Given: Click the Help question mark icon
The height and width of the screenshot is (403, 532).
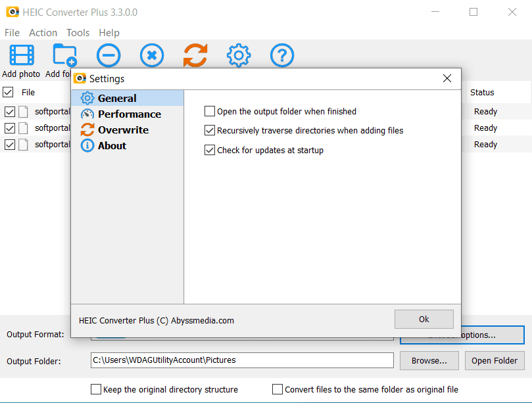Looking at the screenshot, I should 282,55.
